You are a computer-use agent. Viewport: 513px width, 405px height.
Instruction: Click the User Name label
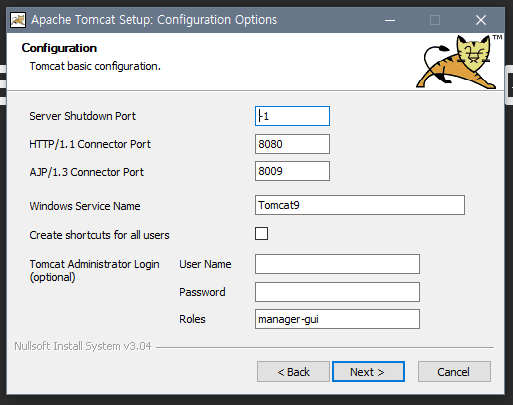point(205,264)
